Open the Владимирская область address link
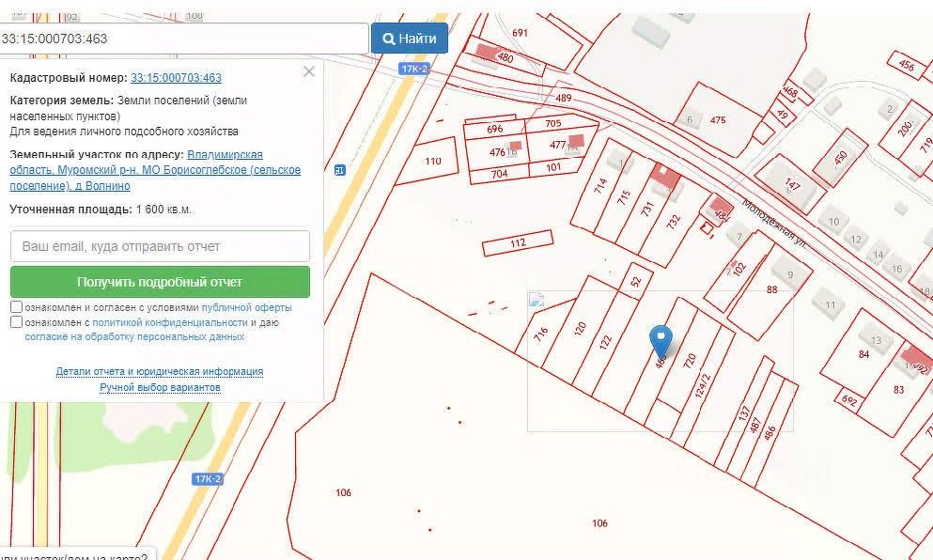The width and height of the screenshot is (933, 560). [155, 170]
